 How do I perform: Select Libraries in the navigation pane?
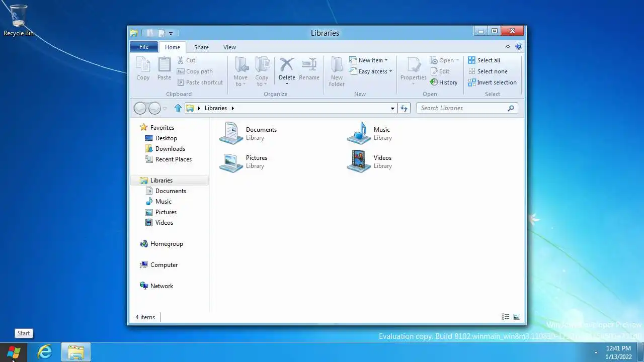[170, 180]
